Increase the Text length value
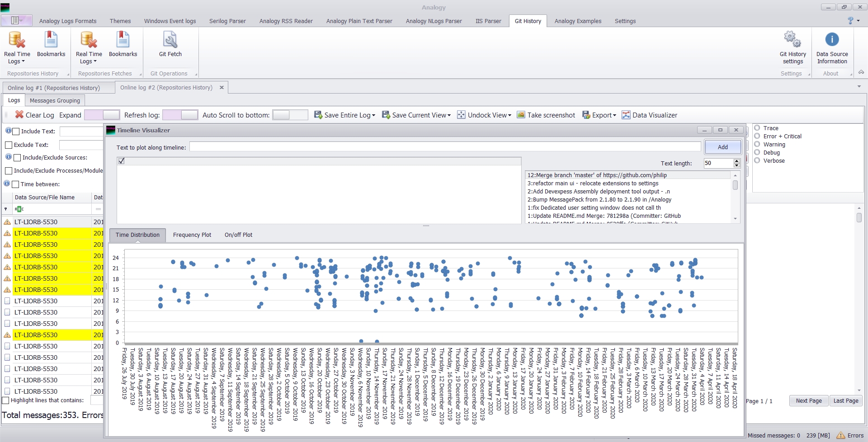The image size is (868, 442). click(737, 161)
